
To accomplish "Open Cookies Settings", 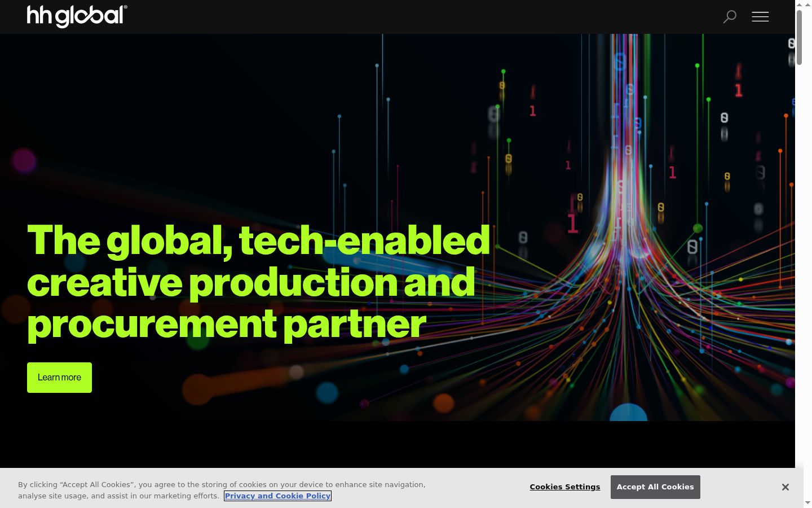I will tap(565, 487).
